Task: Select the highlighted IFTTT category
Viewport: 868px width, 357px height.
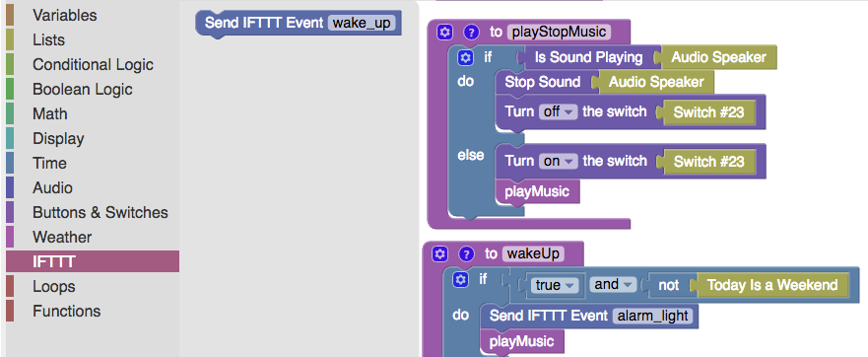Action: pos(93,261)
